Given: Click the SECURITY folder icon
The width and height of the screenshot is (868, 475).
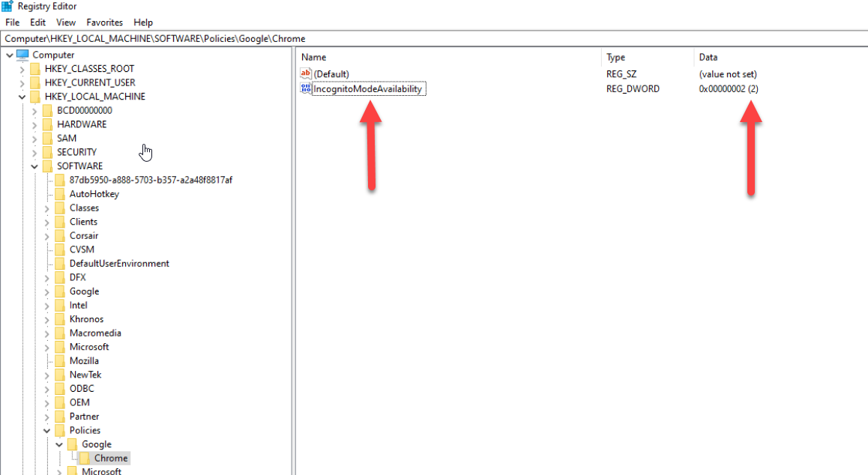Looking at the screenshot, I should 48,151.
